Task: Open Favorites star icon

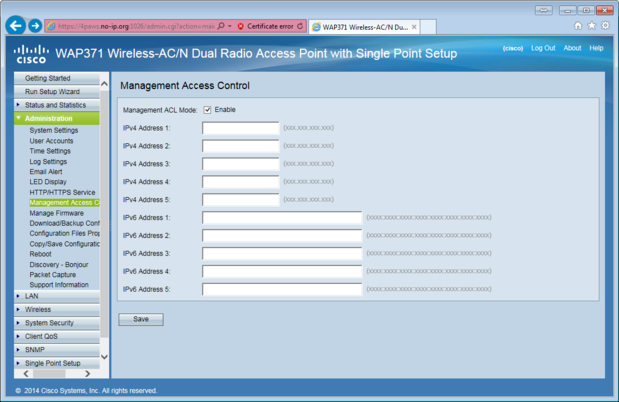Action: coord(592,26)
